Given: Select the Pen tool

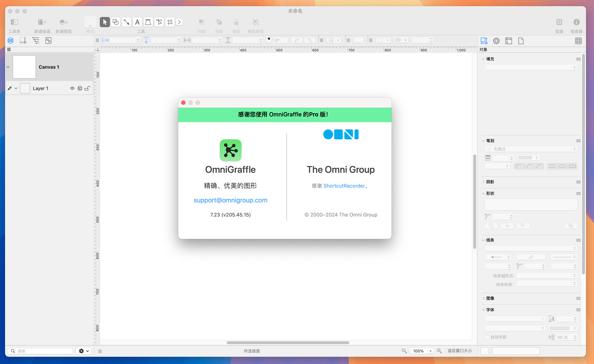Looking at the screenshot, I should tap(148, 22).
